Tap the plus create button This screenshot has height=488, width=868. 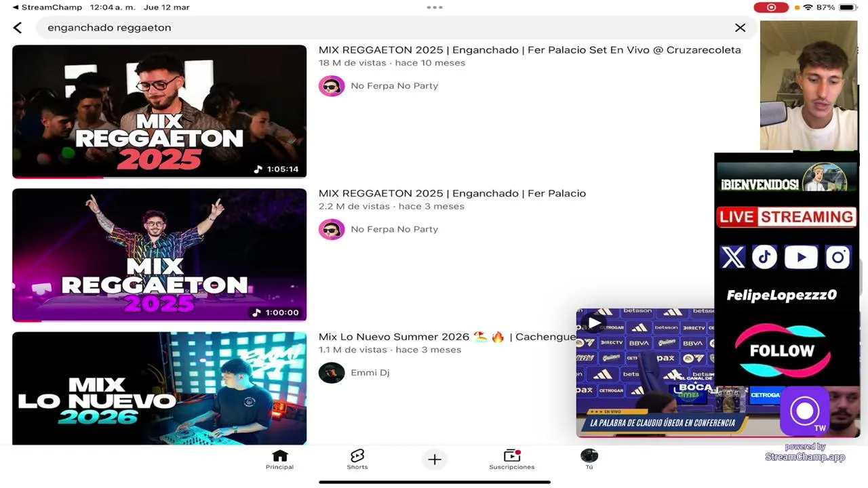[x=435, y=460]
